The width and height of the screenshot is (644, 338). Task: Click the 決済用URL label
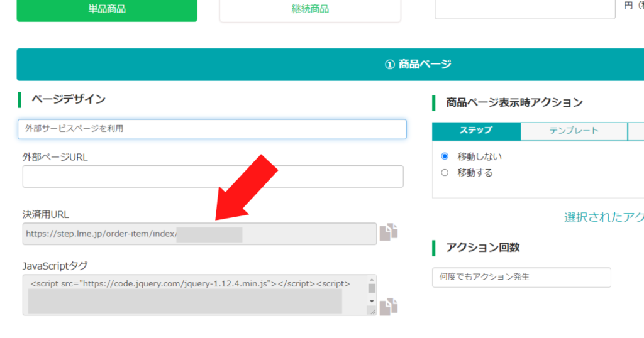pyautogui.click(x=45, y=214)
